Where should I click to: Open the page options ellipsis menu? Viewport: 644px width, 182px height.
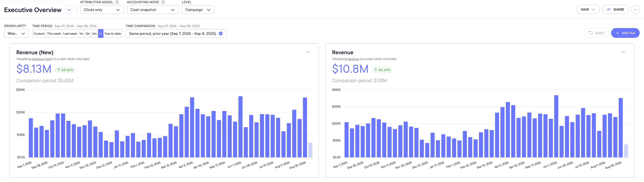coord(635,9)
